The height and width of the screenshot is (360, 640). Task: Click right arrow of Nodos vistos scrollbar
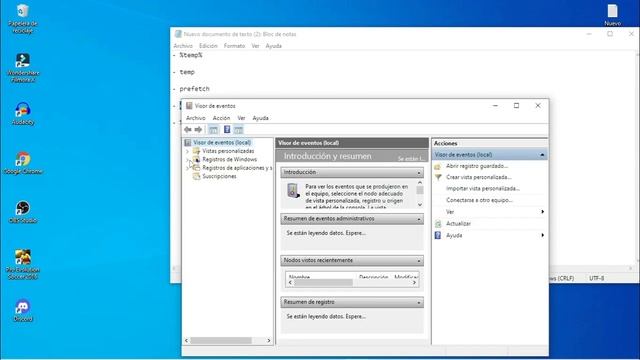tap(414, 282)
